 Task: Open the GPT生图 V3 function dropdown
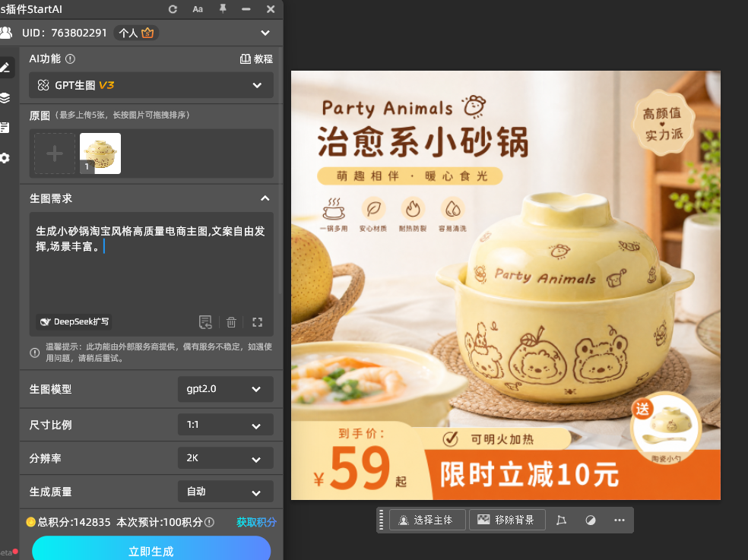pyautogui.click(x=151, y=85)
